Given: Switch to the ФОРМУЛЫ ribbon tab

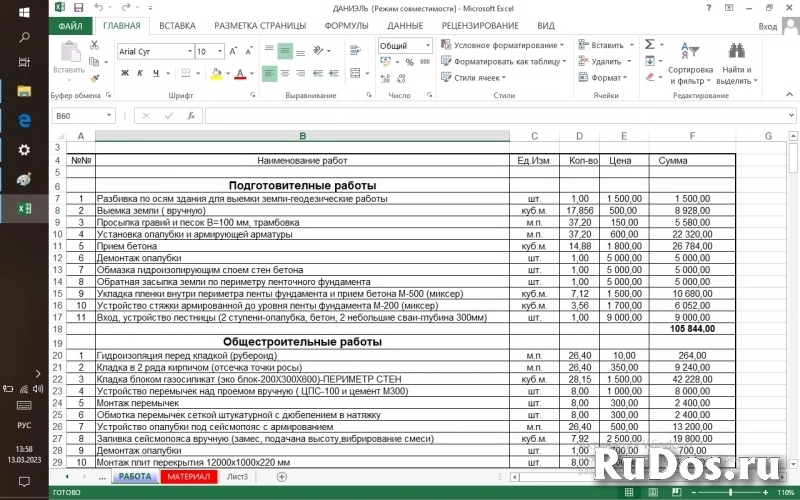Looking at the screenshot, I should tap(346, 25).
